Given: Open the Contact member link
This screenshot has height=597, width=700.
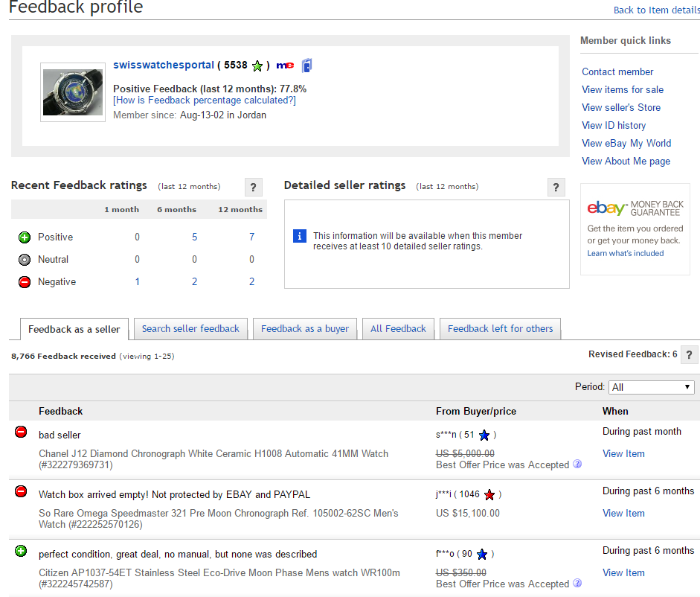Looking at the screenshot, I should pyautogui.click(x=617, y=71).
